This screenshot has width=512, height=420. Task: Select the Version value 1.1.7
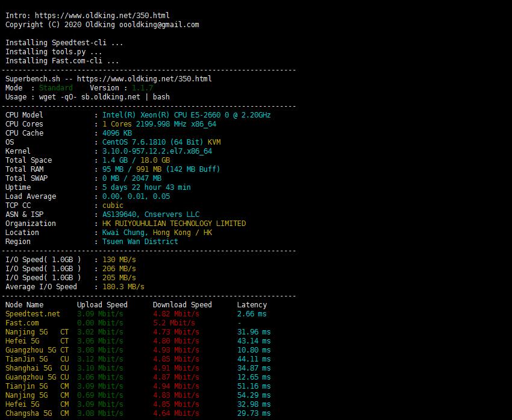pyautogui.click(x=142, y=88)
